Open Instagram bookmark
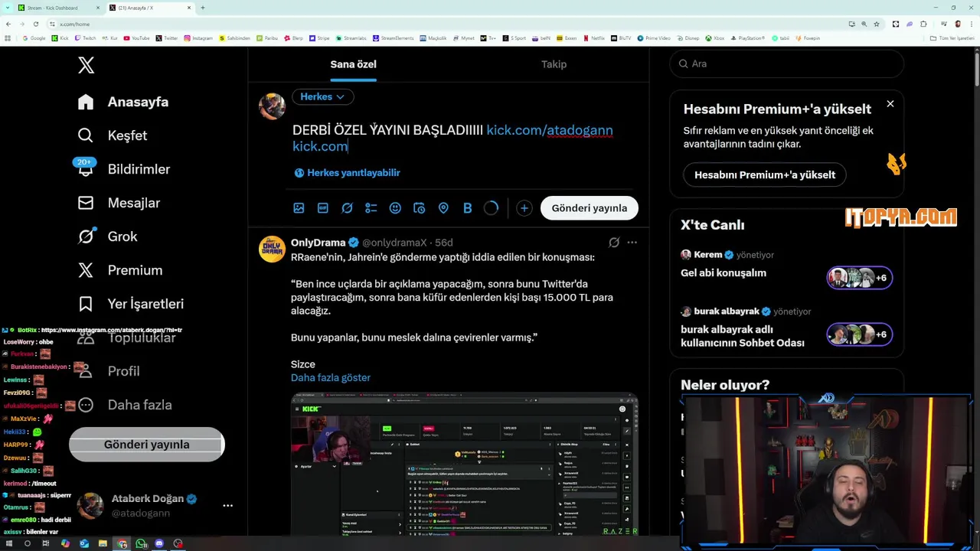The height and width of the screenshot is (551, 980). coord(198,38)
